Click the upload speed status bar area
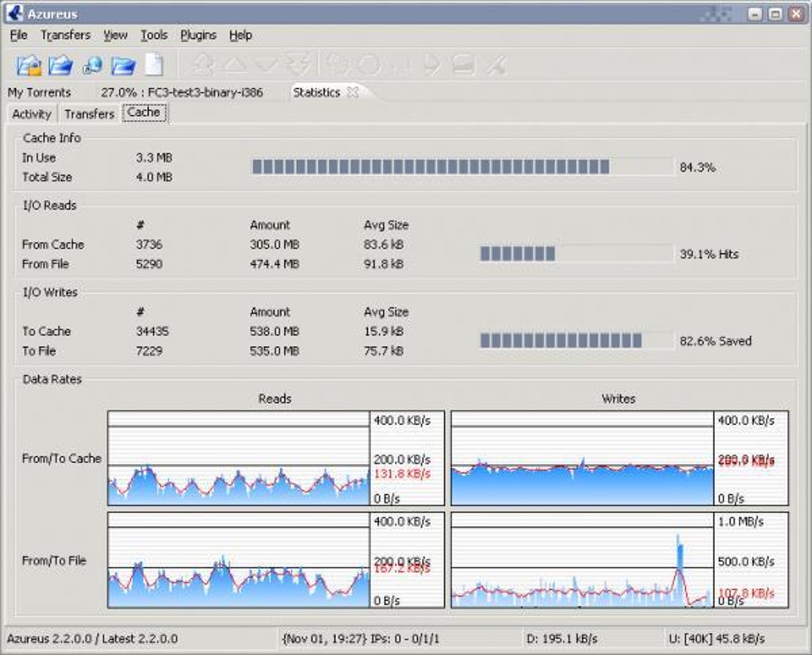 click(x=715, y=638)
